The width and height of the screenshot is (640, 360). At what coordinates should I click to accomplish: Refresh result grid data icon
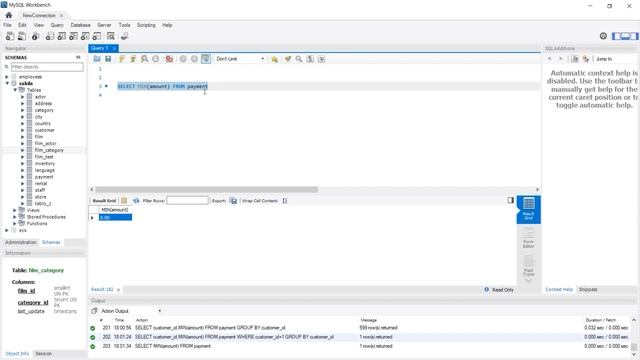tap(136, 200)
